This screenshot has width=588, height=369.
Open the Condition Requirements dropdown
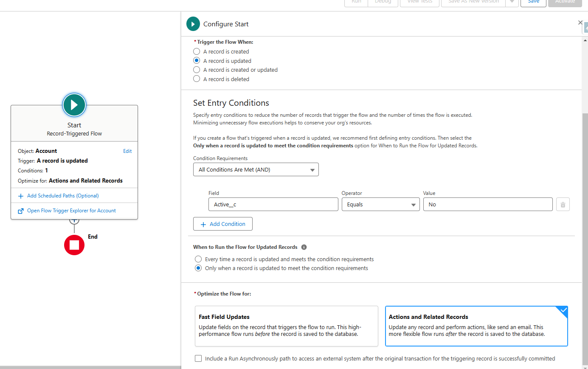click(x=256, y=169)
